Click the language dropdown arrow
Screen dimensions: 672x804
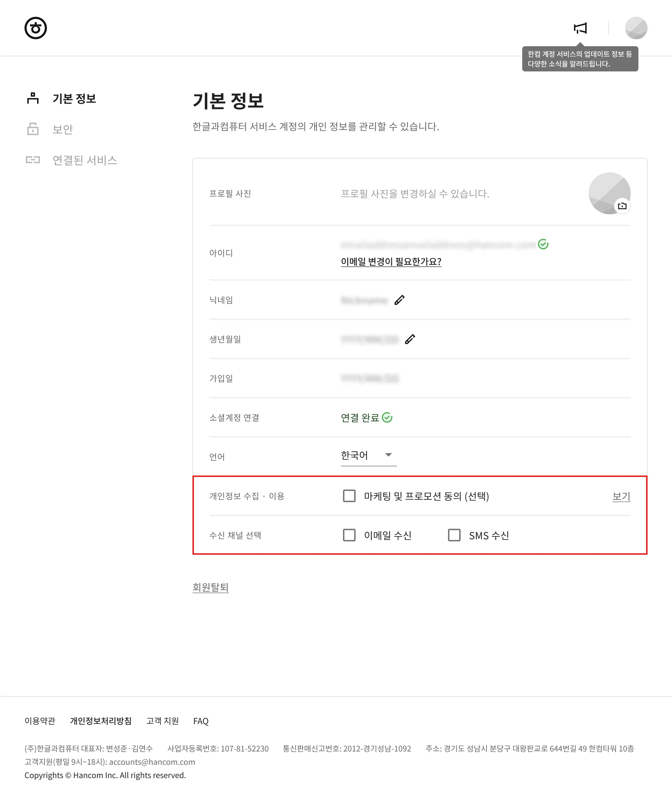click(388, 455)
